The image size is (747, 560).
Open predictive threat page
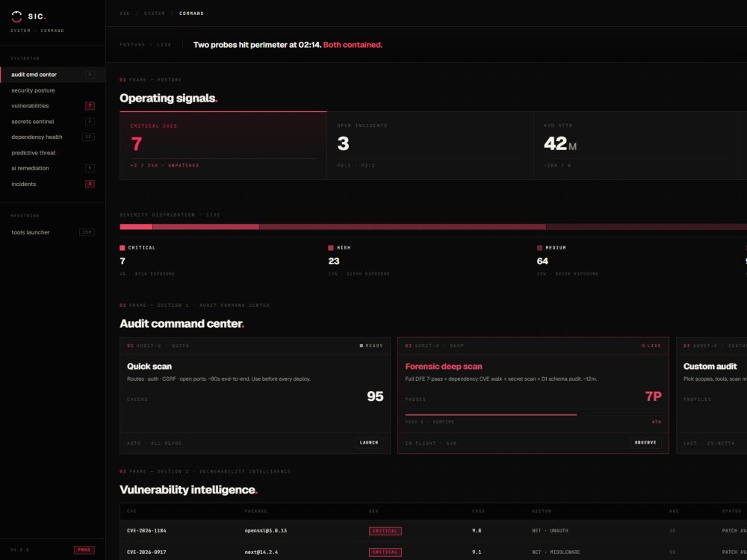pyautogui.click(x=52, y=153)
